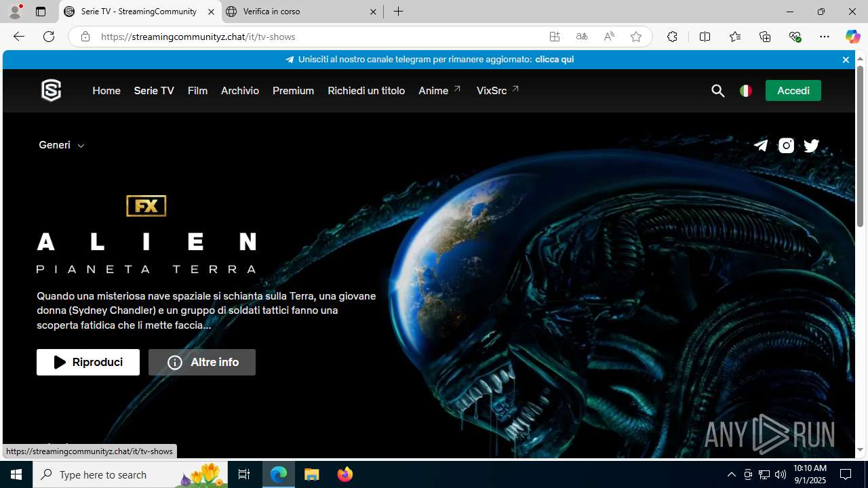868x488 pixels.
Task: Expand the Generi dropdown
Action: click(62, 145)
